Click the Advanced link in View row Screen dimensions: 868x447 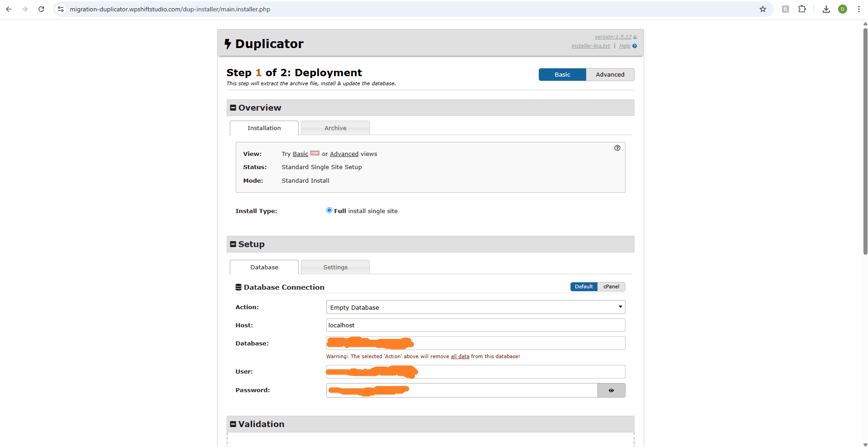tap(344, 154)
